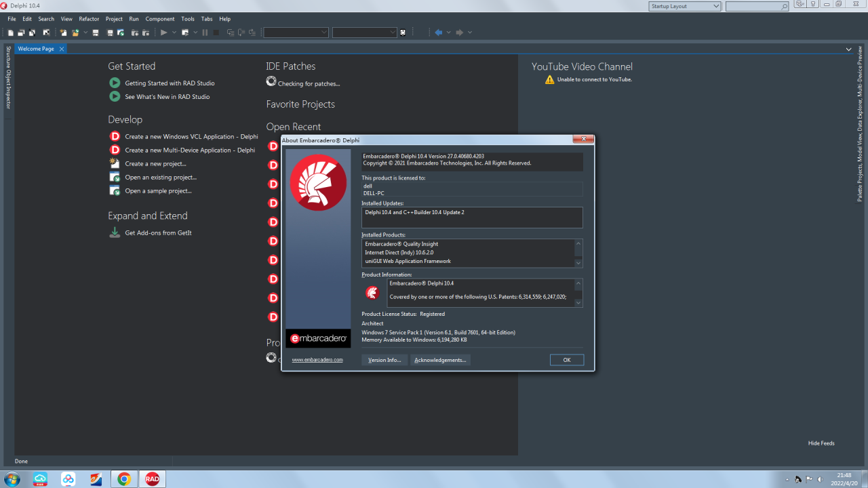Click the Save All toolbar icon
The width and height of the screenshot is (868, 488).
click(x=110, y=33)
